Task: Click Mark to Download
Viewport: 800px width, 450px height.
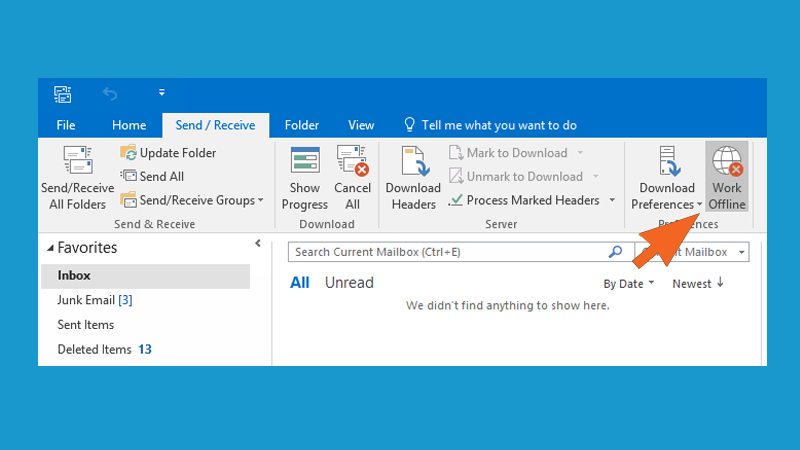Action: (x=510, y=153)
